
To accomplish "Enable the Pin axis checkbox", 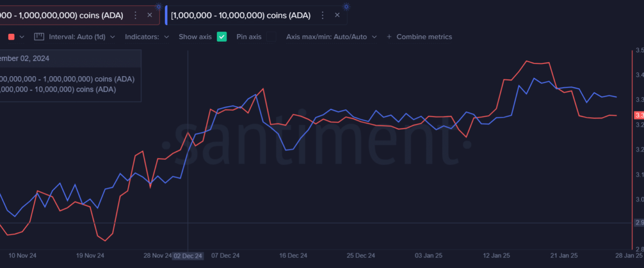I will tap(272, 37).
